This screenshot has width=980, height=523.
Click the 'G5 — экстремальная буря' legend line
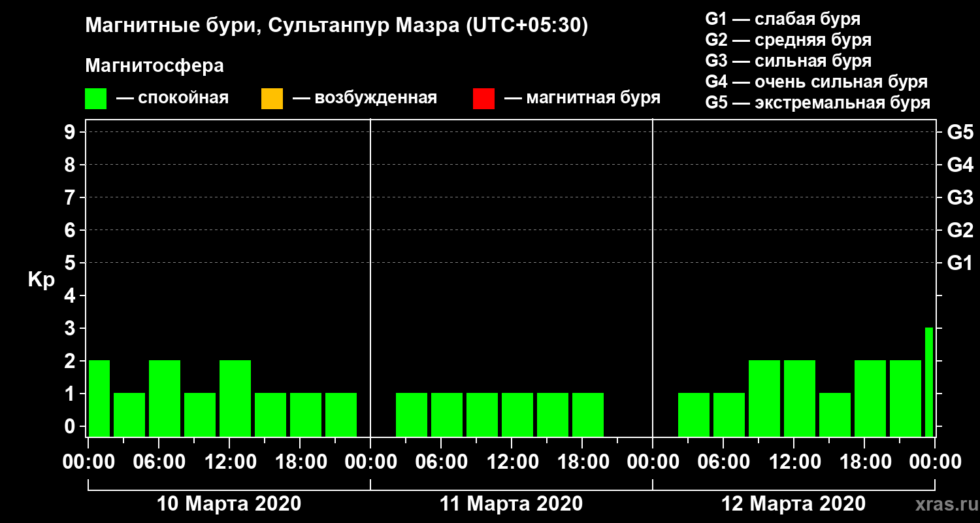818,103
